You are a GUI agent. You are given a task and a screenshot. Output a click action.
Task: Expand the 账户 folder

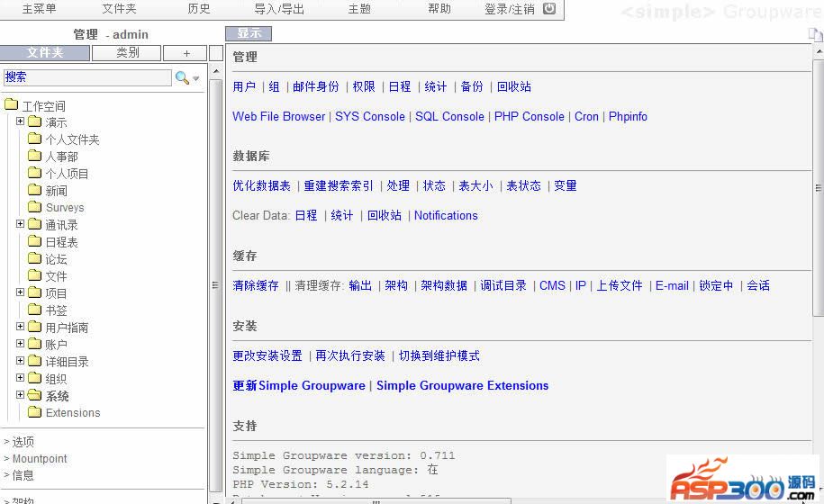(20, 344)
